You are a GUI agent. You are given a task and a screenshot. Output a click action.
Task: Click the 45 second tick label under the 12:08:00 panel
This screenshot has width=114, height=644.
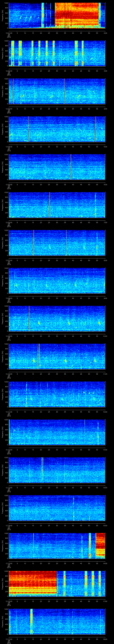coord(81,298)
